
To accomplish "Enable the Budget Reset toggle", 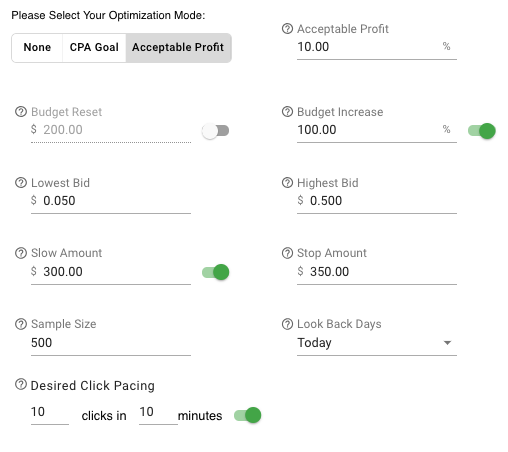I will (216, 131).
